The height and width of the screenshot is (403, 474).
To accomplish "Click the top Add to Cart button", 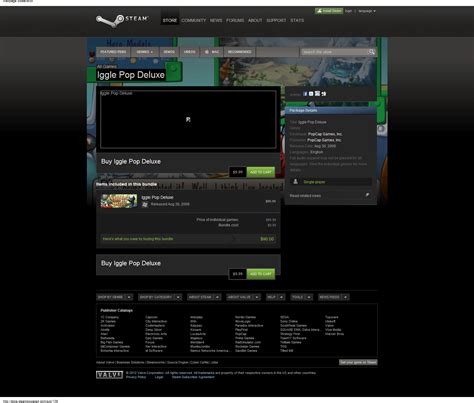I will 261,172.
